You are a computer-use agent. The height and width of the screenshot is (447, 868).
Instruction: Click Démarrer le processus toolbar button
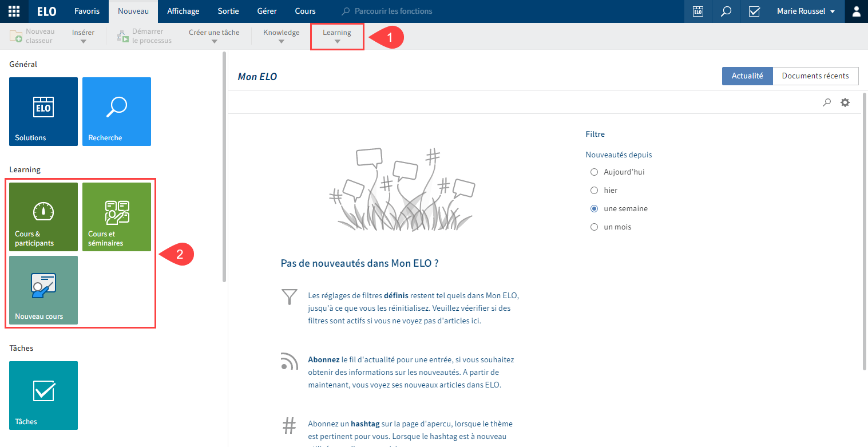pos(144,36)
